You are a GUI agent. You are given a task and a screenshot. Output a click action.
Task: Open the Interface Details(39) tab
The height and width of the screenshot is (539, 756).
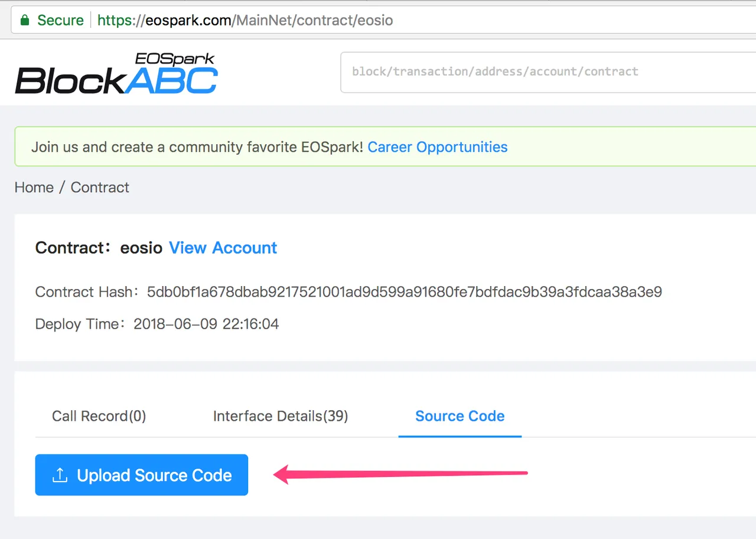click(x=281, y=416)
